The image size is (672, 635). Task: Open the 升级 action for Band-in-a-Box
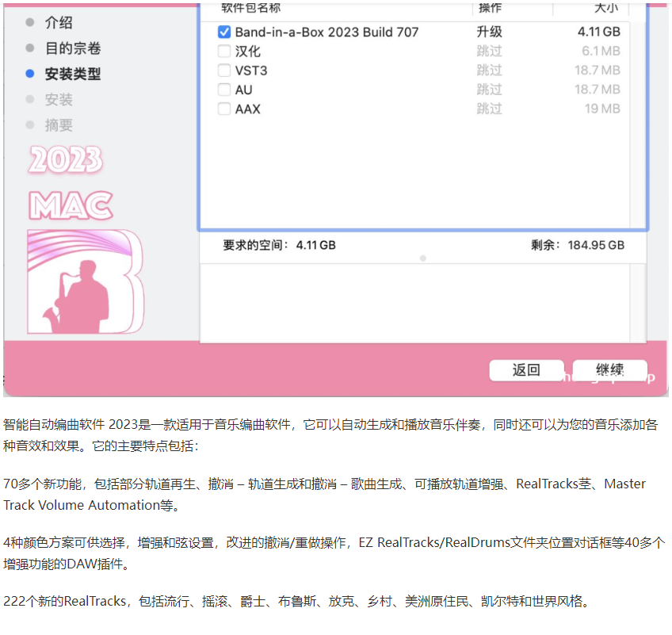pos(489,33)
